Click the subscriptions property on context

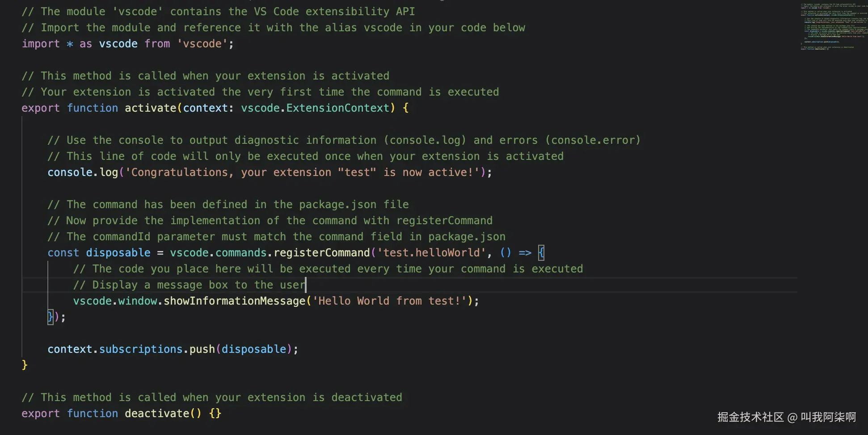tap(141, 349)
